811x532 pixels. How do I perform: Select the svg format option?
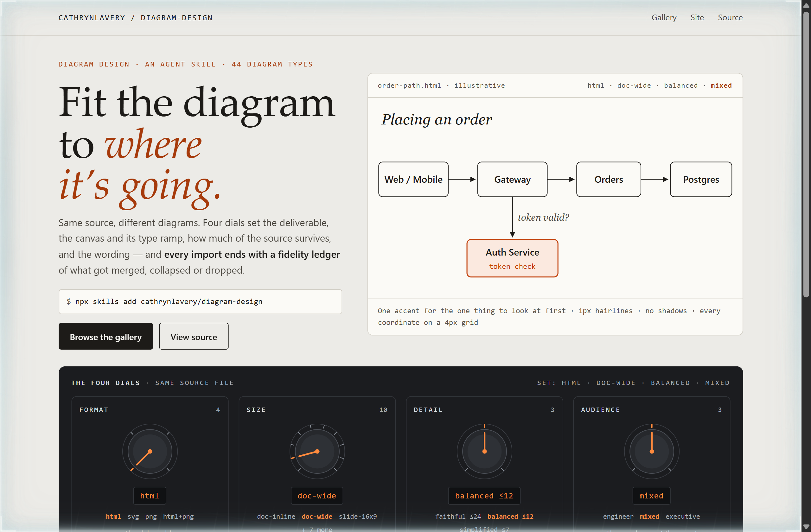[133, 516]
